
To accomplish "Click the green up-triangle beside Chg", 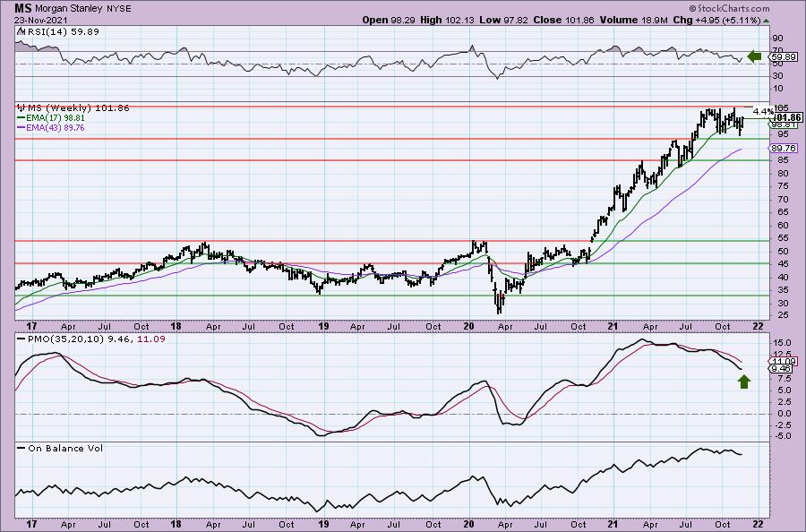I will click(x=766, y=21).
